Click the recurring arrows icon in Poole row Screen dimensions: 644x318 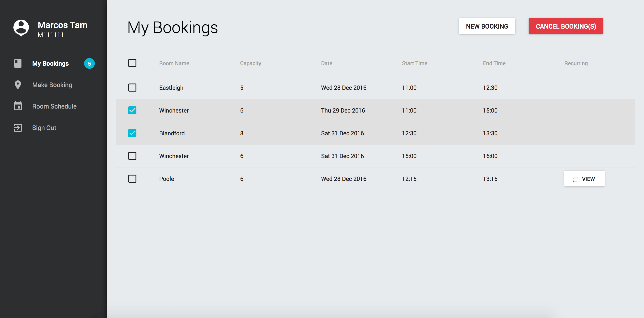coord(575,179)
